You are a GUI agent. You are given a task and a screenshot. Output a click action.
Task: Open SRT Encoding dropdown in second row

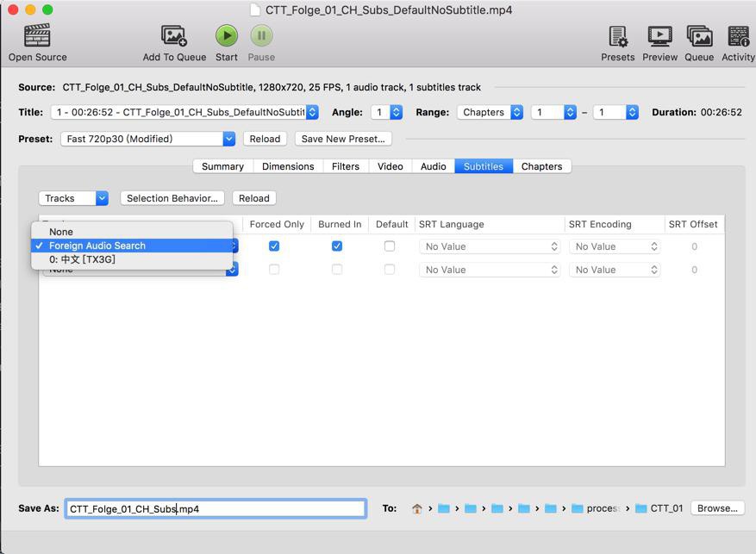tap(615, 270)
